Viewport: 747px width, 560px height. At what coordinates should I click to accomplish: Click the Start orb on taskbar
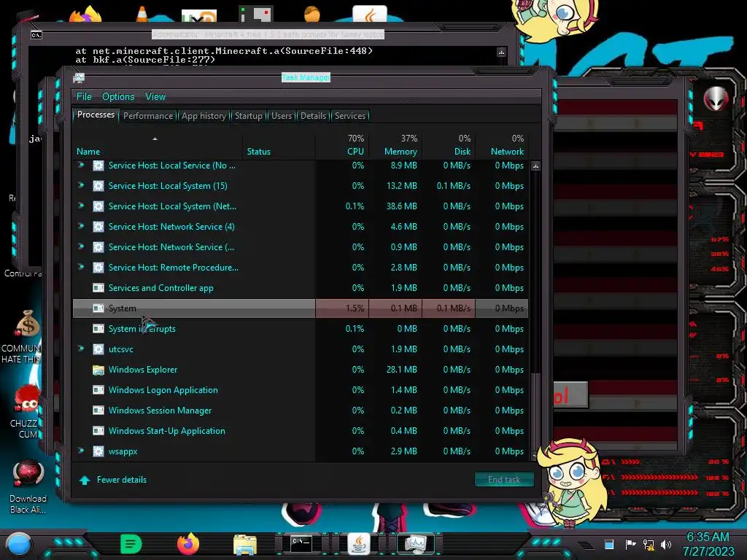[18, 545]
